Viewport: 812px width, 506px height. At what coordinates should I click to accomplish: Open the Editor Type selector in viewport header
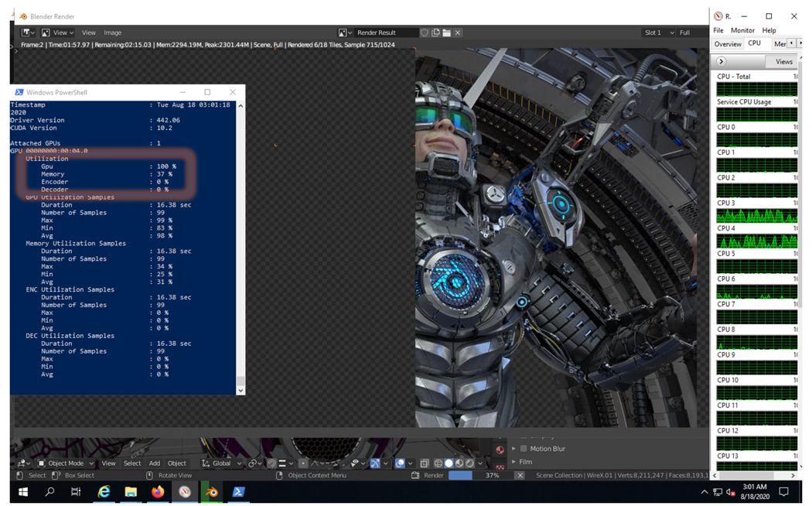(22, 463)
